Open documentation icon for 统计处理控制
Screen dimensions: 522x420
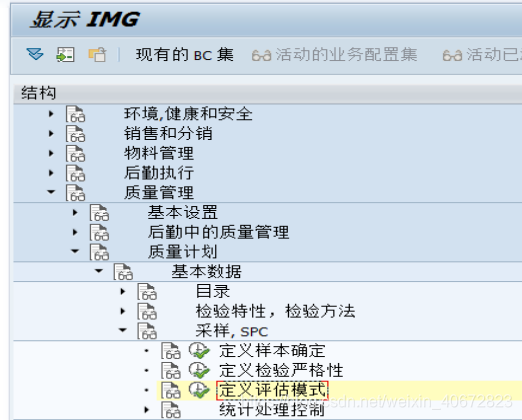pos(171,410)
